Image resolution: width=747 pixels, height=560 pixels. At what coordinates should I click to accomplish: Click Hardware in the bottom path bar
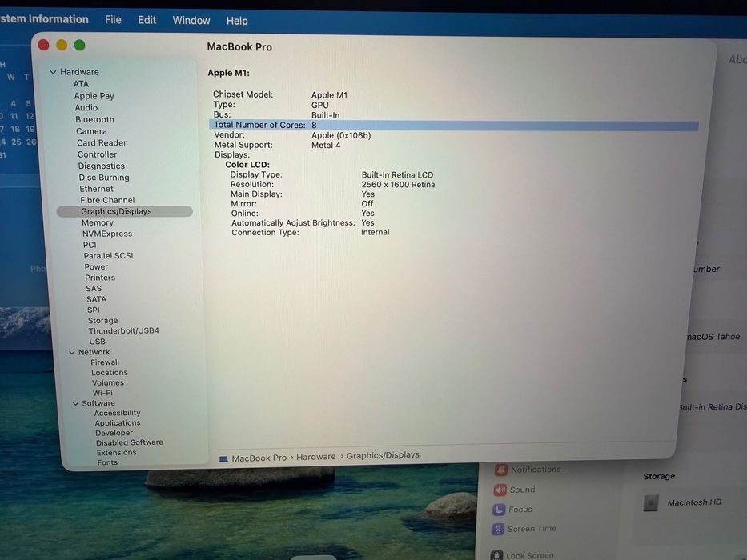pos(316,457)
